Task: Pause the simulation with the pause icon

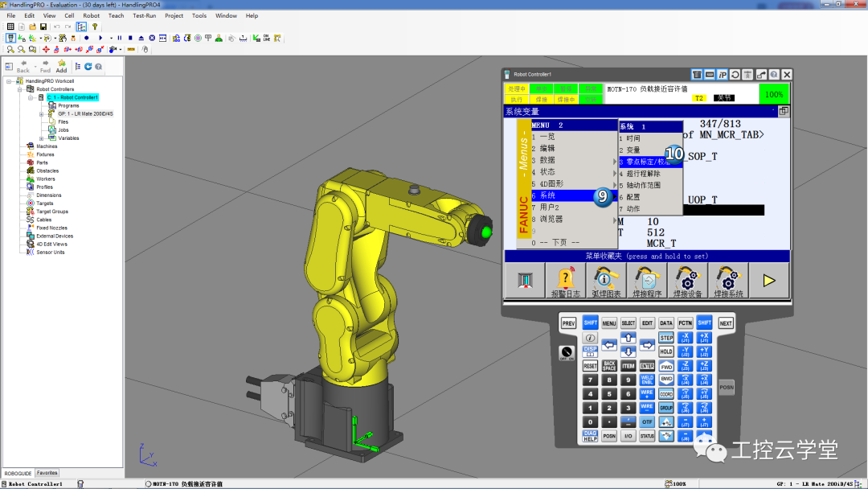Action: (x=120, y=39)
